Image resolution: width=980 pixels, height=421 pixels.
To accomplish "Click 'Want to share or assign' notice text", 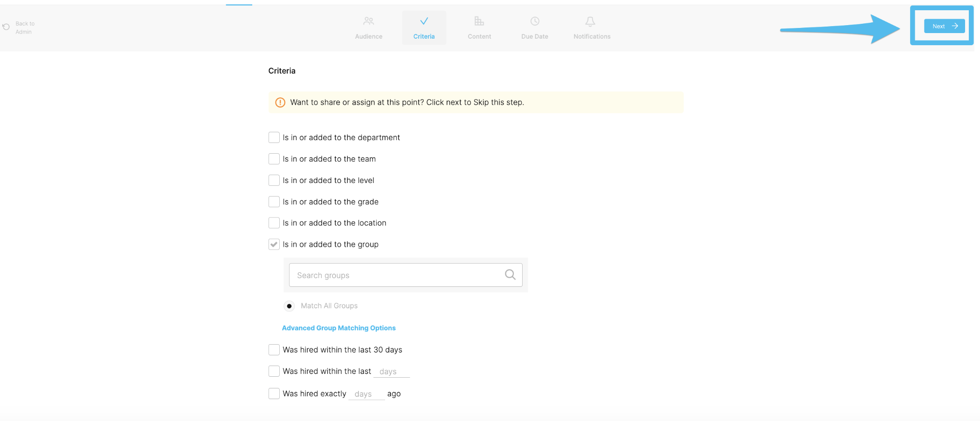I will click(407, 102).
